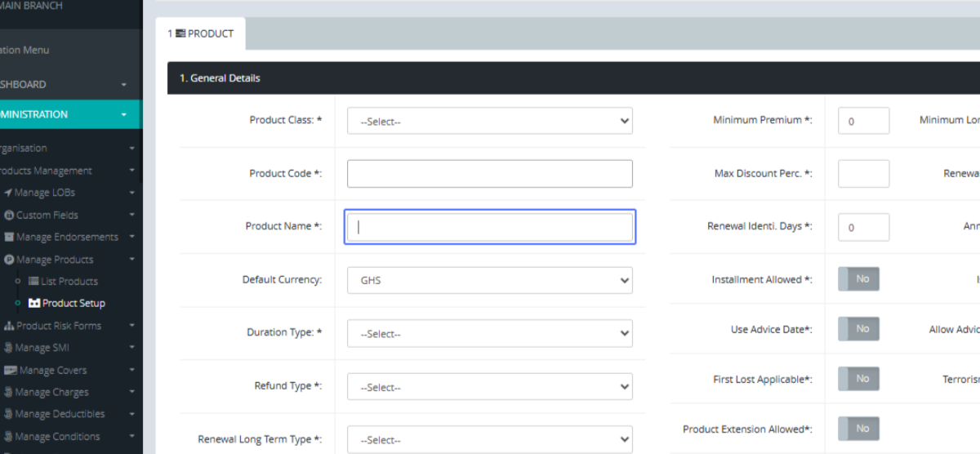
Task: Expand the Duration Type dropdown
Action: pos(489,333)
